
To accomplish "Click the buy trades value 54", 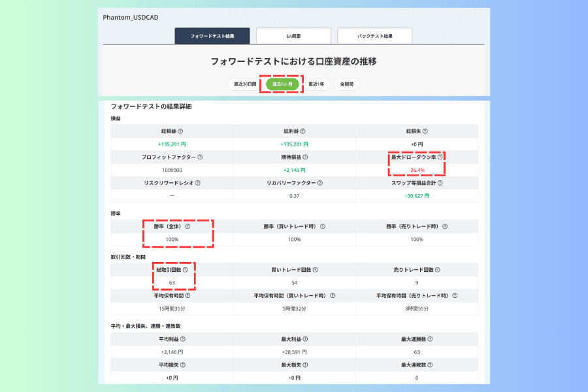I will 295,283.
